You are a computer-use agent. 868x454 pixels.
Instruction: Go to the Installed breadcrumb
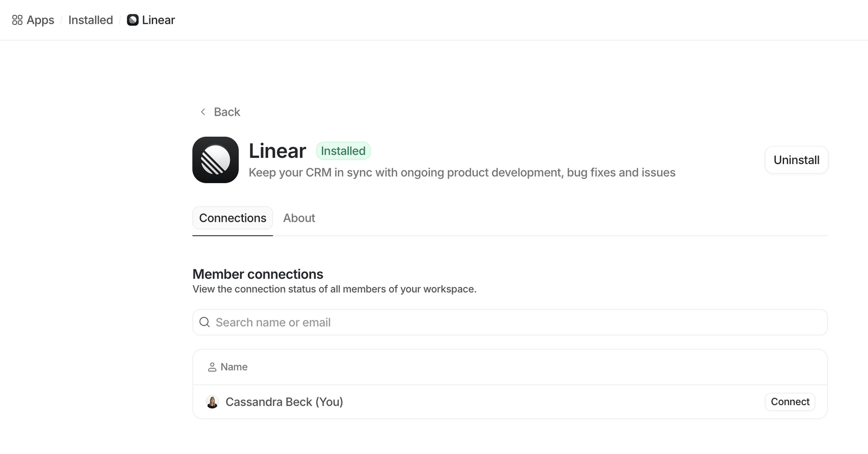[90, 20]
